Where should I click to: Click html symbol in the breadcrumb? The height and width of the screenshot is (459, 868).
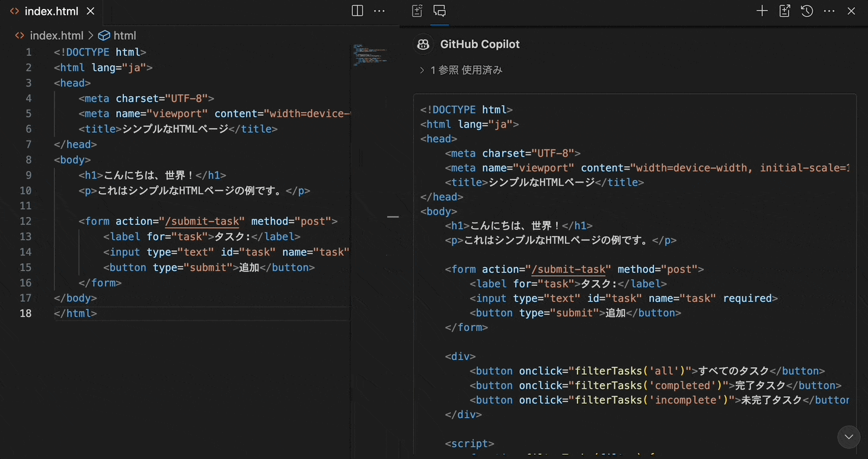coord(125,36)
